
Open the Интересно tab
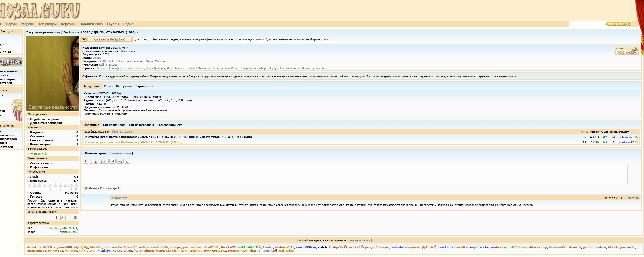click(x=124, y=86)
